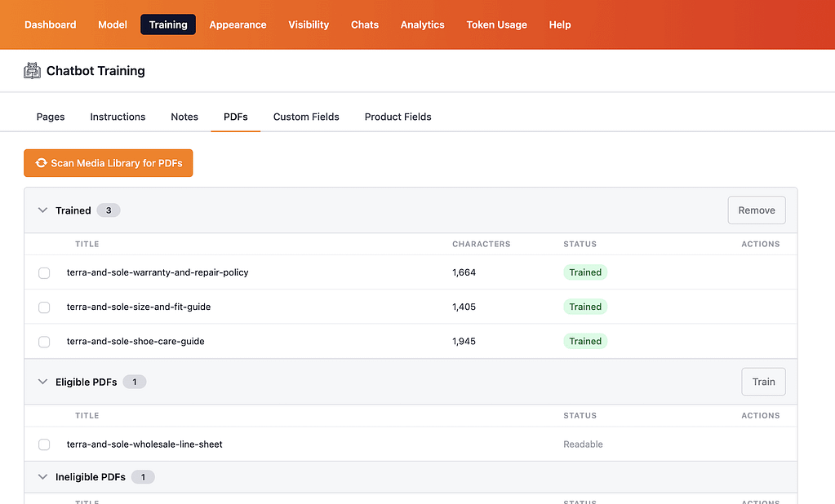Click Scan Media Library for PDFs button

click(x=108, y=163)
